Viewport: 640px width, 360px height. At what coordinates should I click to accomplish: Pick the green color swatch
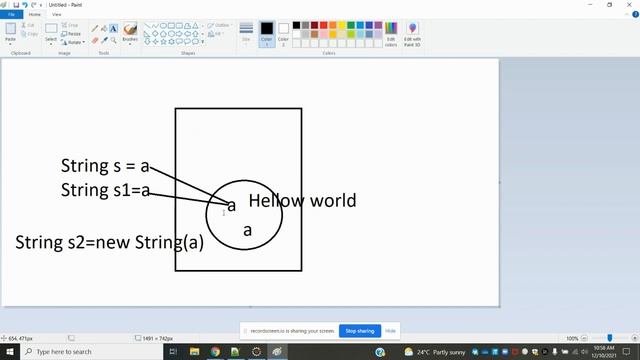[x=351, y=25]
